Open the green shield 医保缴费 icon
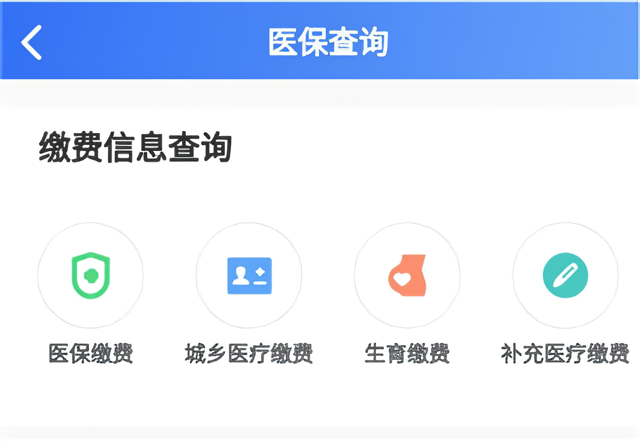This screenshot has height=442, width=640. coord(91,275)
